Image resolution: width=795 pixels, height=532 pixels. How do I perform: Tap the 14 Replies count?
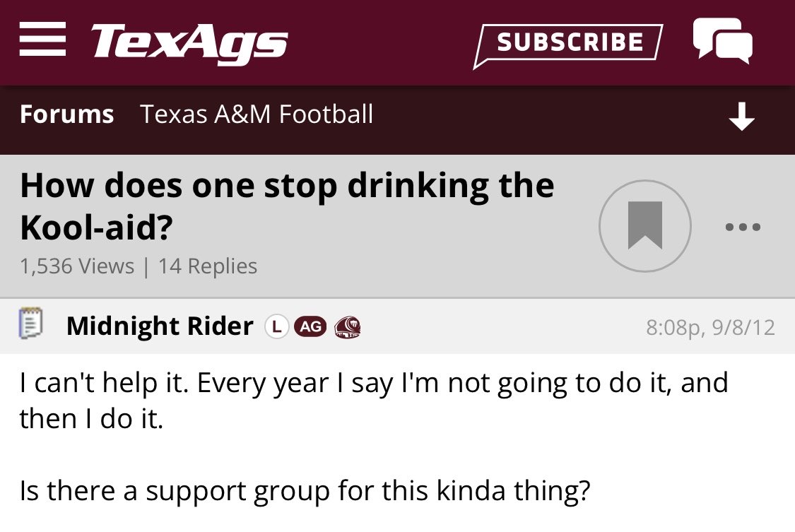pyautogui.click(x=208, y=266)
